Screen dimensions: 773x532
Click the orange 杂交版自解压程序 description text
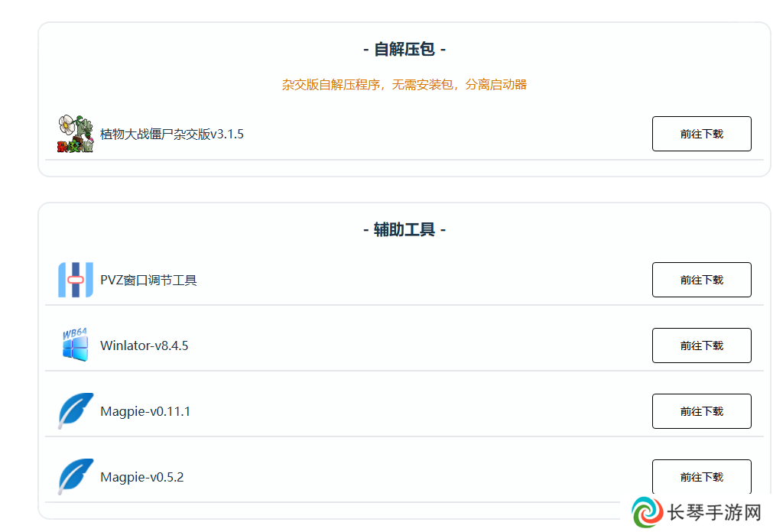(x=404, y=85)
